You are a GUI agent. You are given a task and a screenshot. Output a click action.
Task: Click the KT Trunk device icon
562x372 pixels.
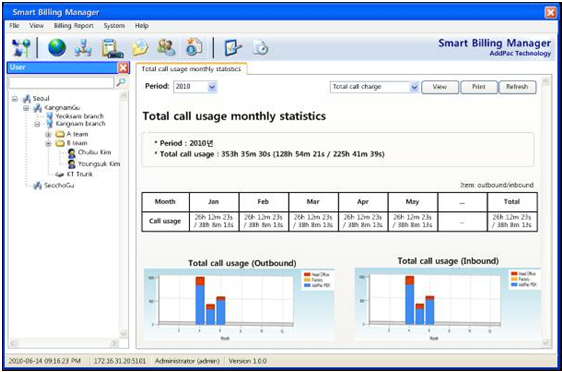pyautogui.click(x=59, y=175)
